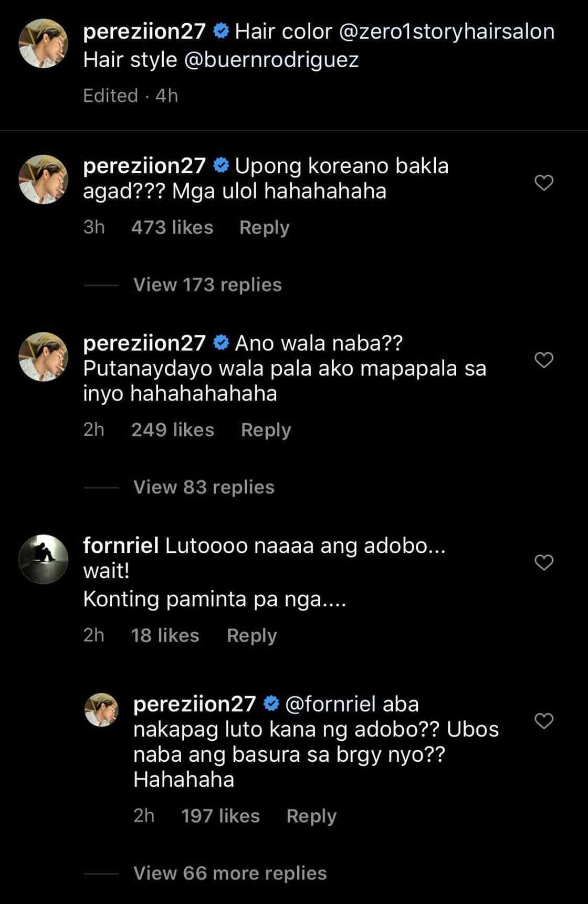This screenshot has width=588, height=904.
Task: Reply to comment with 197 likes
Action: click(311, 816)
